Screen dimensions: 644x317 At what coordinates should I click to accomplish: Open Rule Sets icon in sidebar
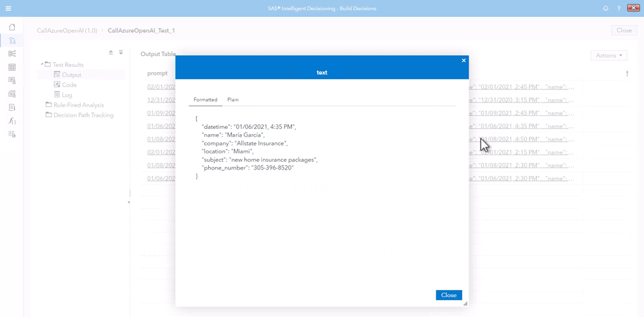coord(12,53)
